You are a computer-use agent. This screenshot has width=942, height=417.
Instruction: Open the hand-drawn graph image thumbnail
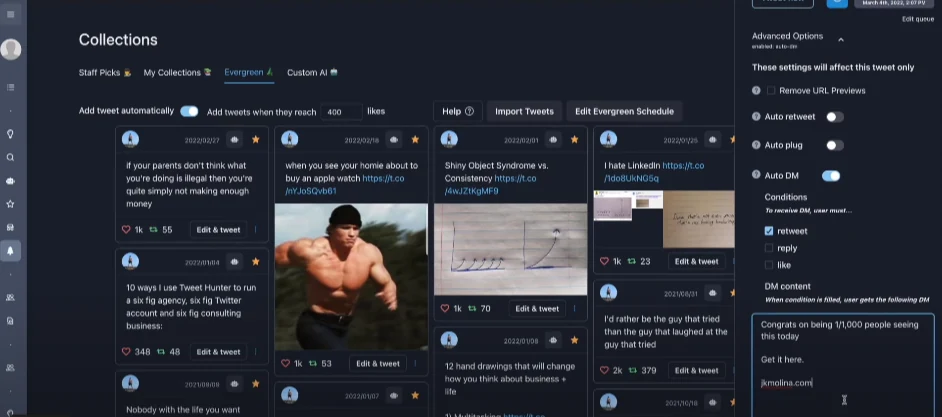511,249
